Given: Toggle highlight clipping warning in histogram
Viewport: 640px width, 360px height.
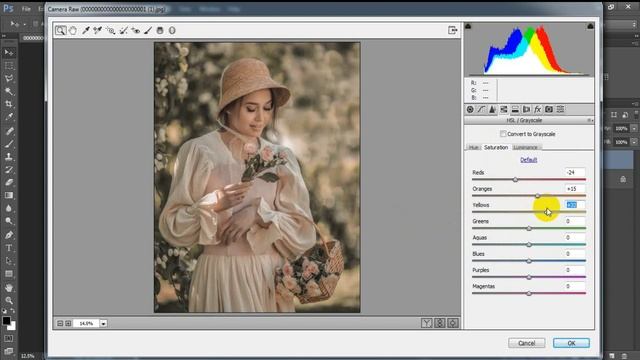Looking at the screenshot, I should 590,27.
